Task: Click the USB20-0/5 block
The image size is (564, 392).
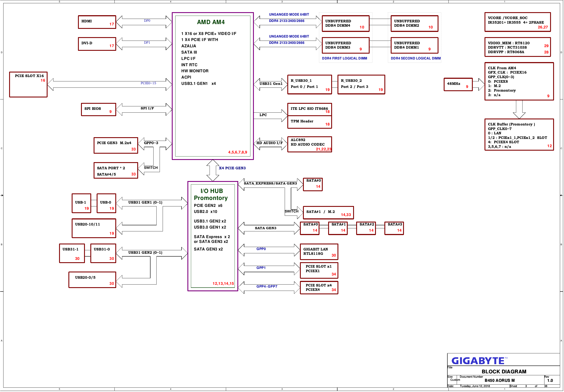Action: point(92,280)
